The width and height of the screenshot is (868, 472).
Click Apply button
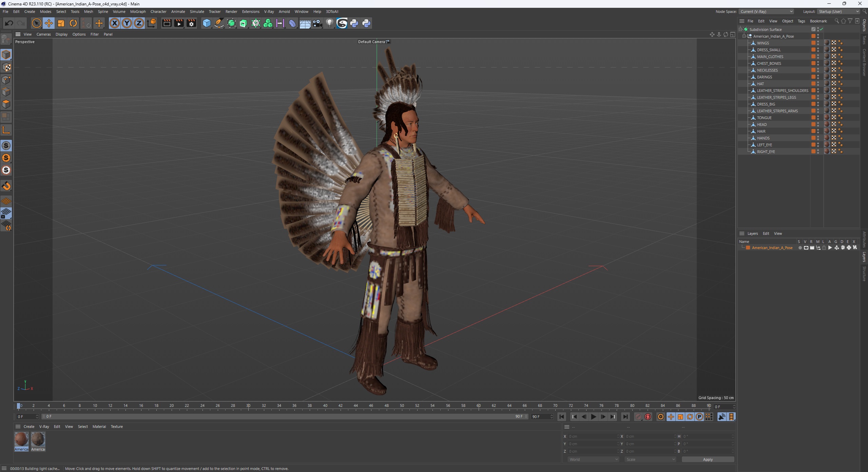(708, 459)
